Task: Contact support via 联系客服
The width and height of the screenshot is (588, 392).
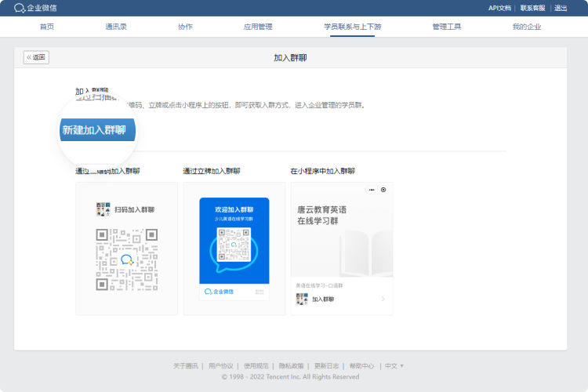Action: pos(532,8)
